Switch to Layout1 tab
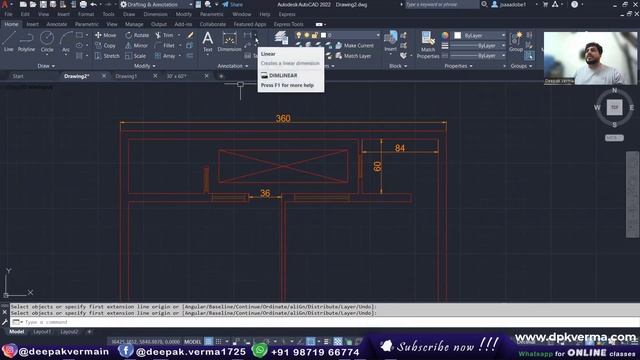The width and height of the screenshot is (640, 360). [42, 332]
